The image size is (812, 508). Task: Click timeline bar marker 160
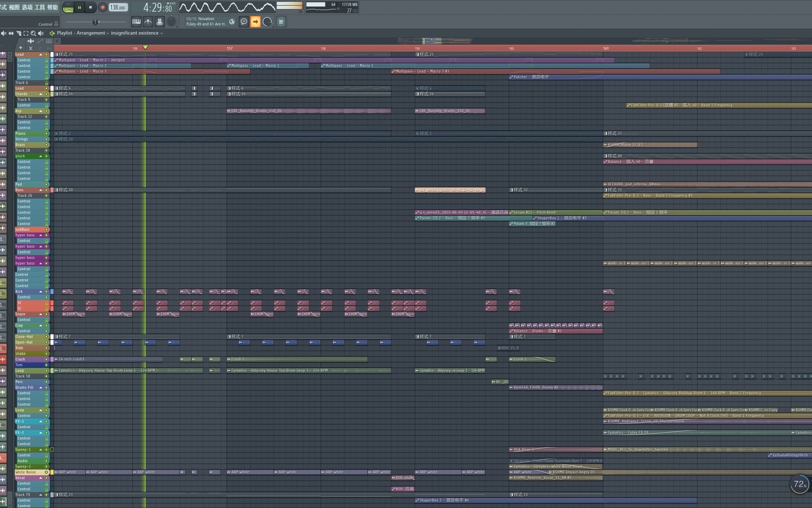point(511,48)
